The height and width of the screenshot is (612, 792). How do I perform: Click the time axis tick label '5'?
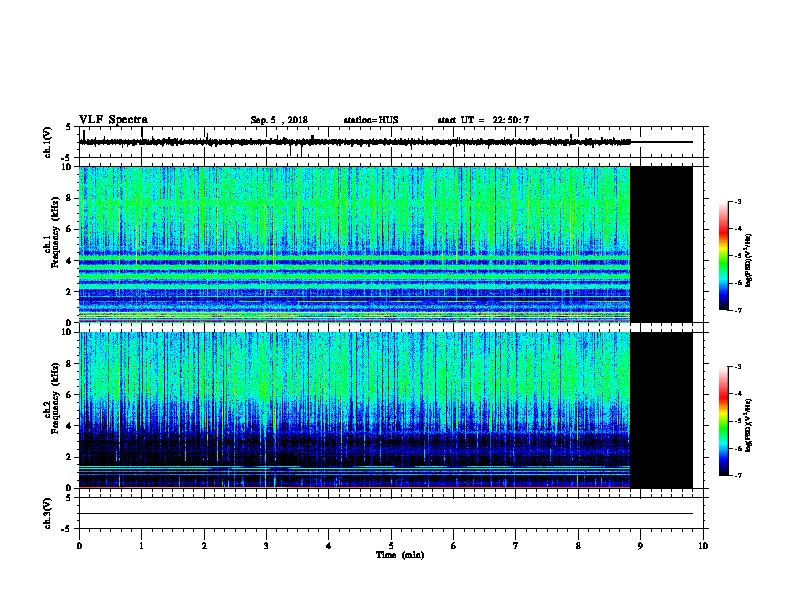391,546
